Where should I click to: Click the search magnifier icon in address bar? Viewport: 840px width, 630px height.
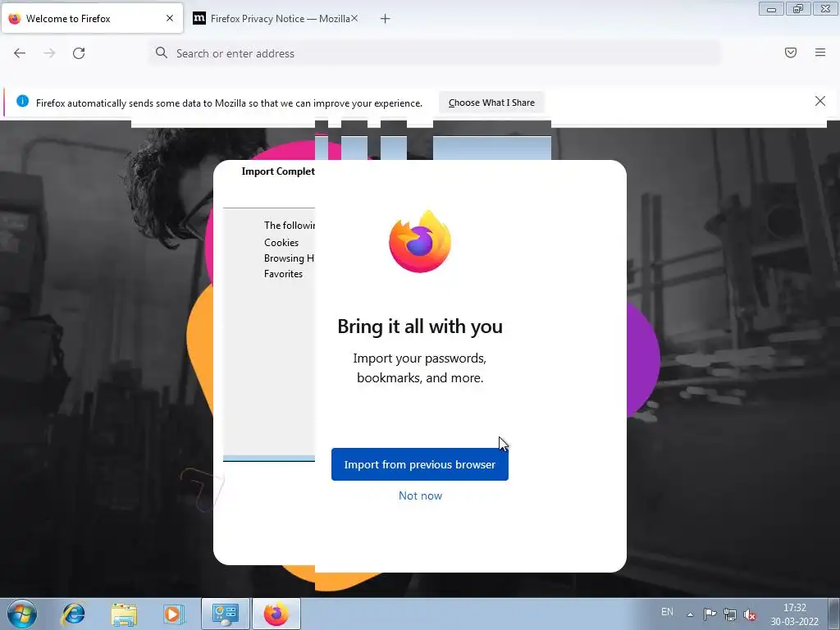click(x=162, y=52)
